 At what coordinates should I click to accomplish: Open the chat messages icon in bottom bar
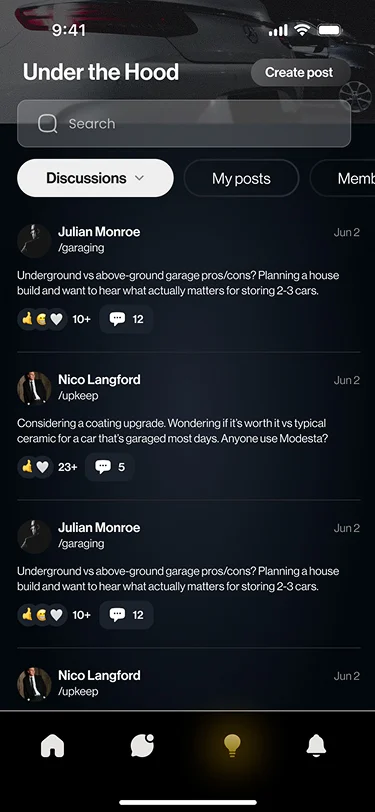142,745
